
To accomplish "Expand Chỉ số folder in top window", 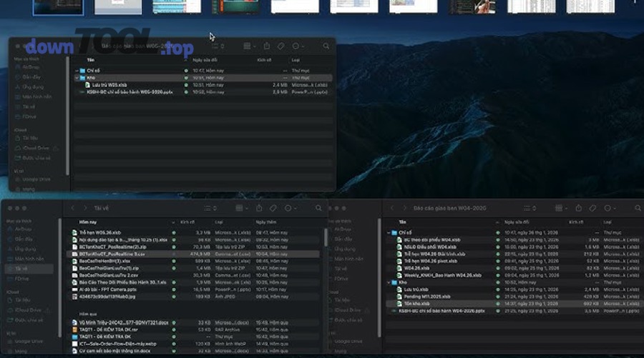I will [x=77, y=71].
